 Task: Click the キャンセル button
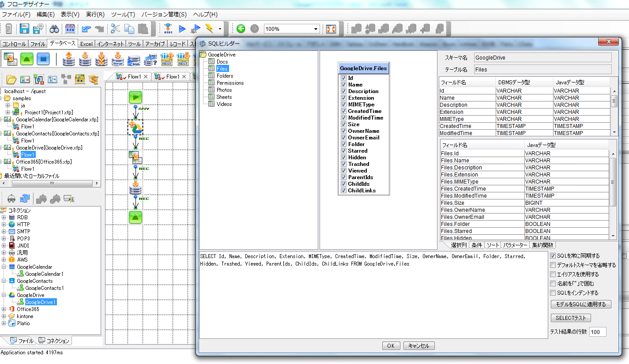[419, 346]
